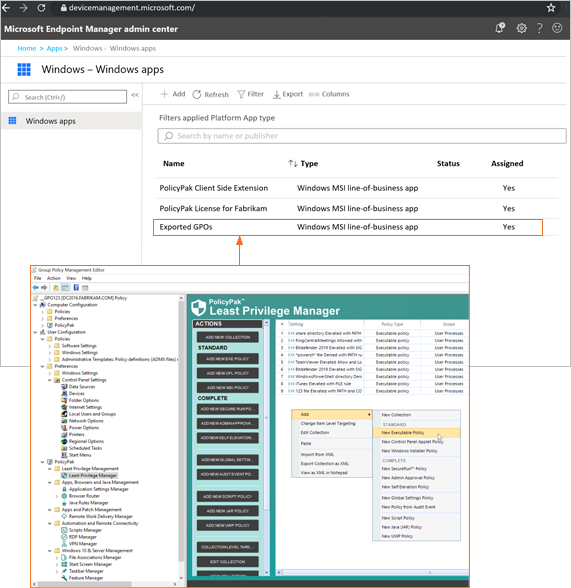Screen dimensions: 571x588
Task: Click the Up one level folder icon
Action: click(55, 288)
